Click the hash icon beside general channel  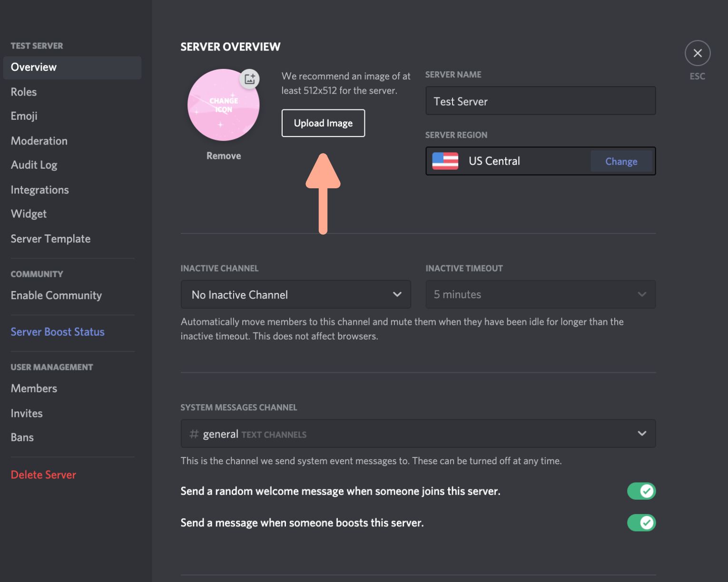194,434
